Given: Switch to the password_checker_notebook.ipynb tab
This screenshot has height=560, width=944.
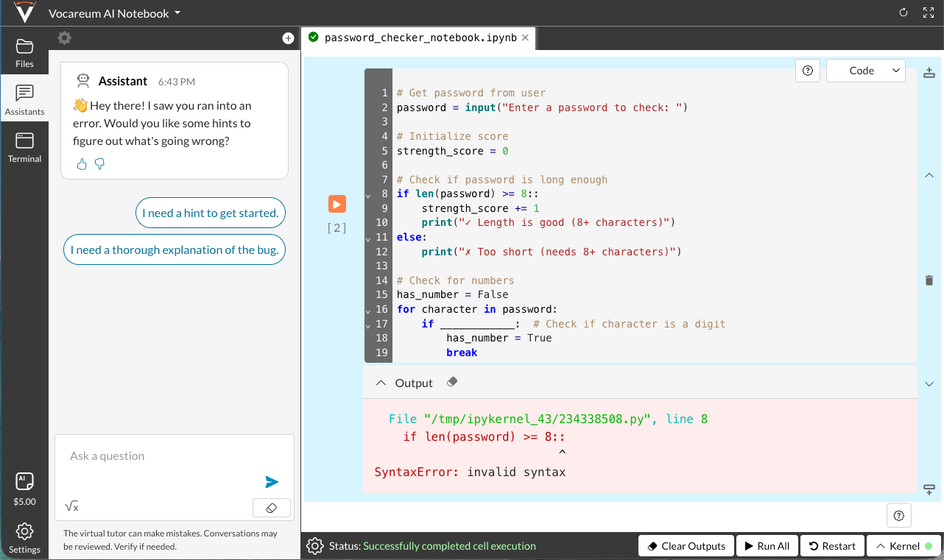Looking at the screenshot, I should (x=420, y=38).
